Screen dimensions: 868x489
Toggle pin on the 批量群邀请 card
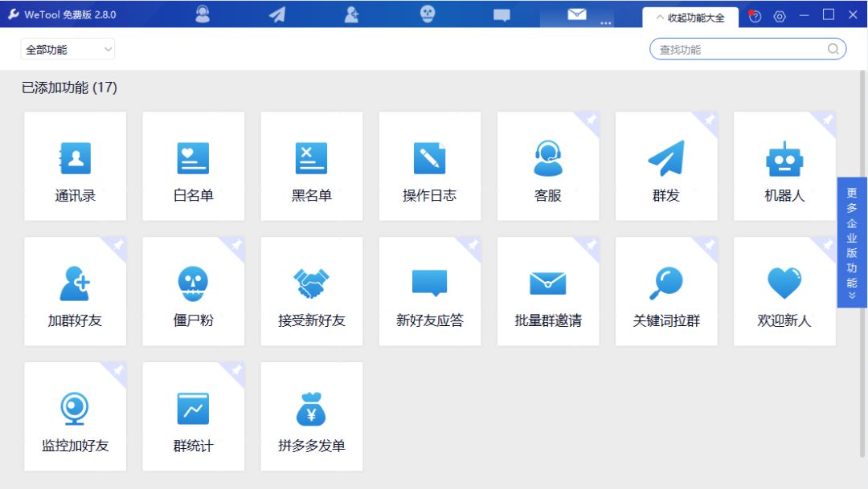(x=591, y=245)
